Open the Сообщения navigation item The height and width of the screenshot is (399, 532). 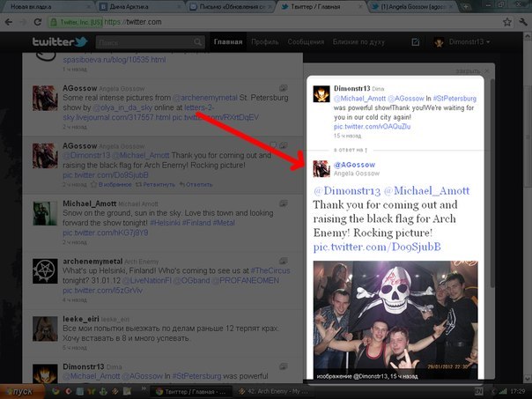[x=306, y=42]
